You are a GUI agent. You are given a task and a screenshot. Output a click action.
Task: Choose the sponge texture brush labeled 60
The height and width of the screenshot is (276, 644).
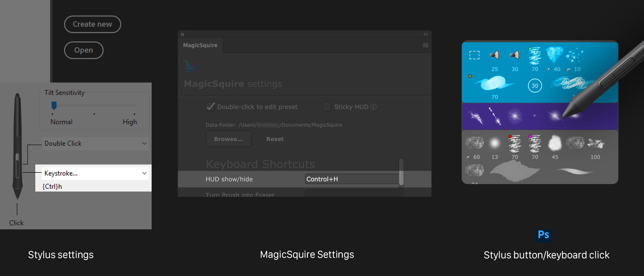(474, 143)
